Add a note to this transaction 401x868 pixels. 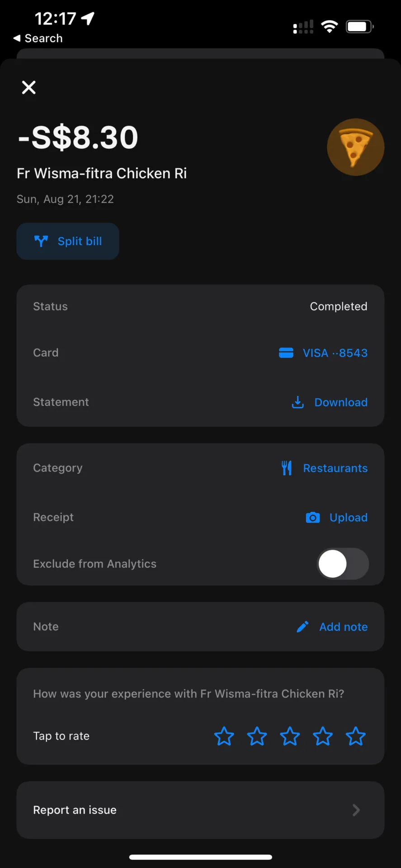[343, 627]
